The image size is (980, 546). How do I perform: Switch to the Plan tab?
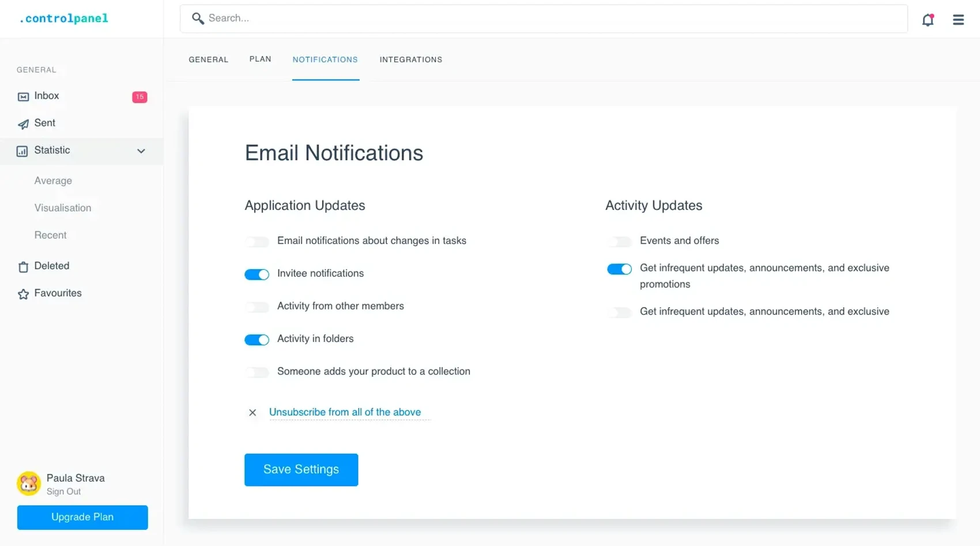tap(260, 59)
